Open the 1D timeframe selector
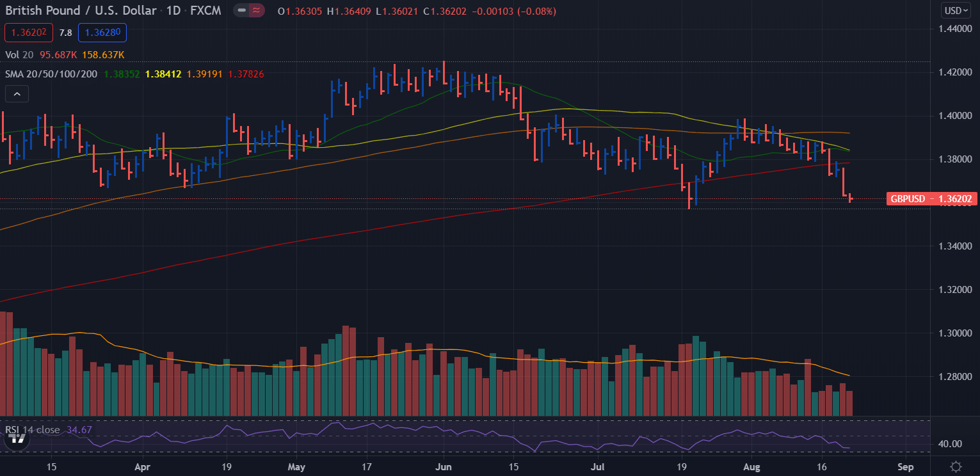Screen dimensions: 980x476 tap(172, 10)
